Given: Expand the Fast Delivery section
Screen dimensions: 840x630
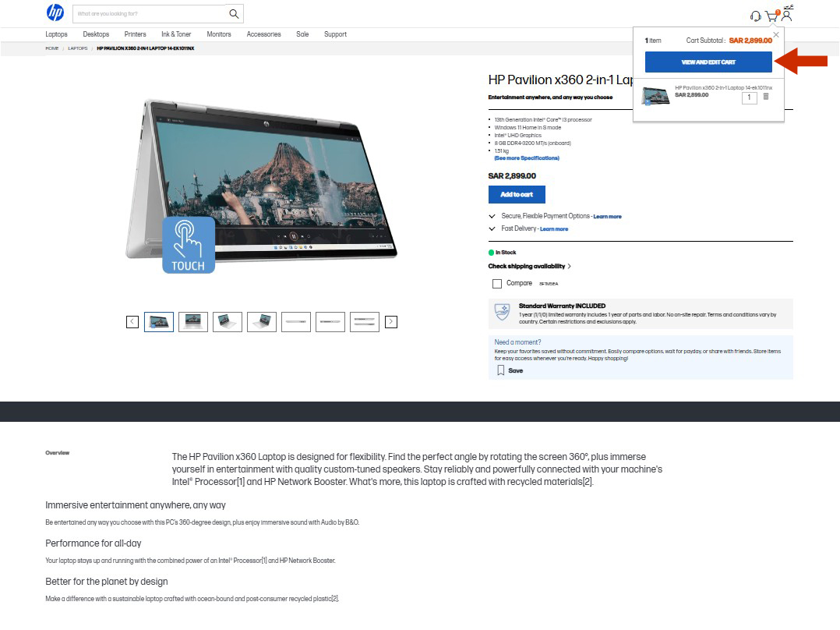Looking at the screenshot, I should (x=492, y=228).
